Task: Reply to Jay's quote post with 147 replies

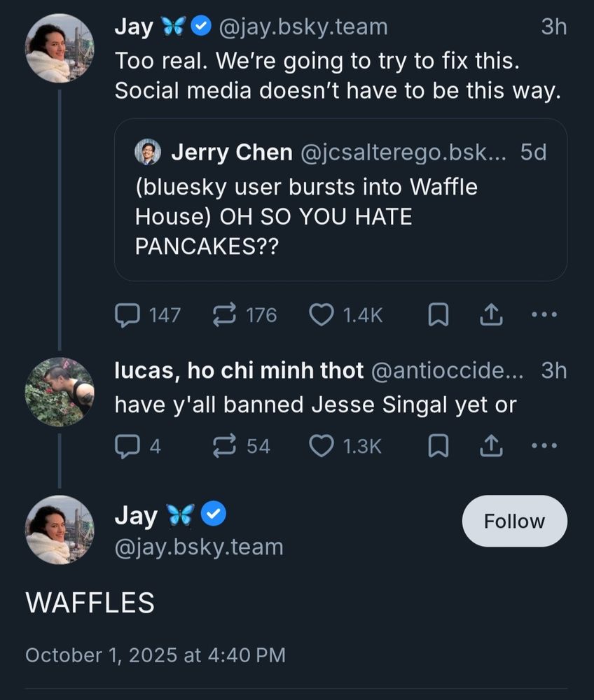Action: tap(127, 316)
